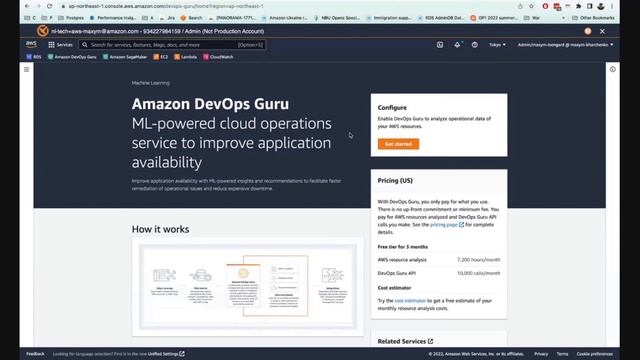Open the RDS favorite shortcut
This screenshot has width=640, height=360.
point(34,57)
